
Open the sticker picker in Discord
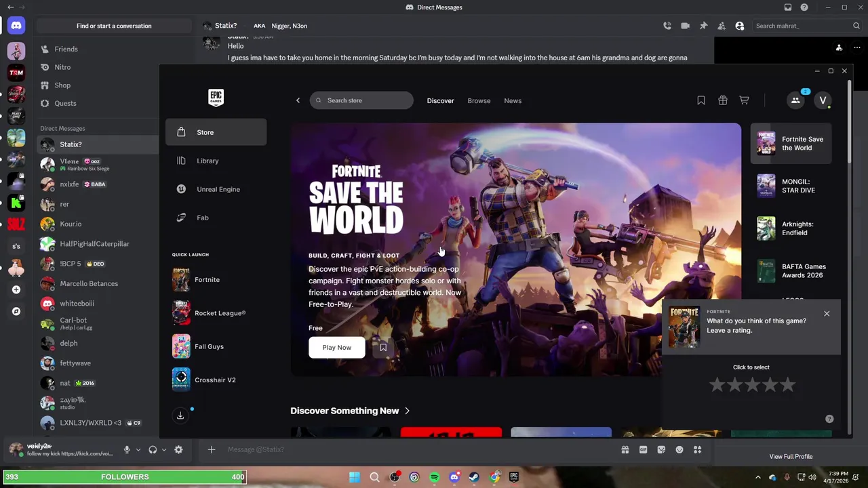(661, 449)
